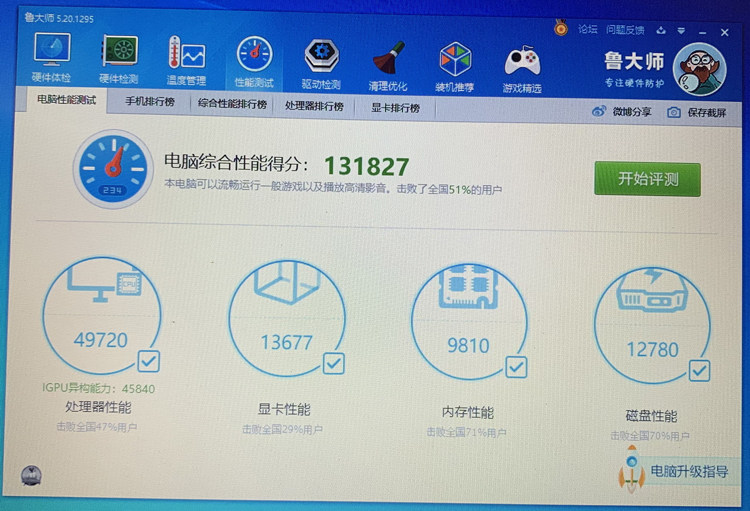Click the disk drive icon

(652, 290)
